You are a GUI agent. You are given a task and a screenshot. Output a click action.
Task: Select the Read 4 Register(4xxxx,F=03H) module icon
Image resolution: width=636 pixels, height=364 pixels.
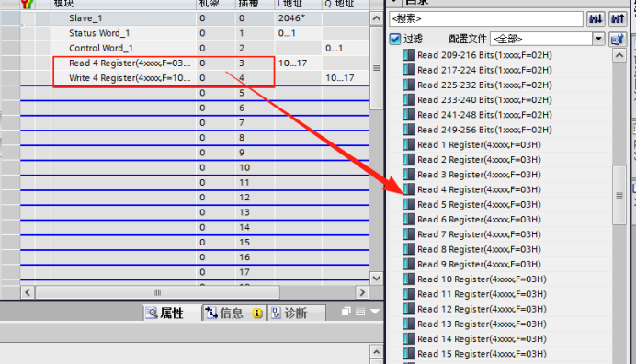point(408,189)
